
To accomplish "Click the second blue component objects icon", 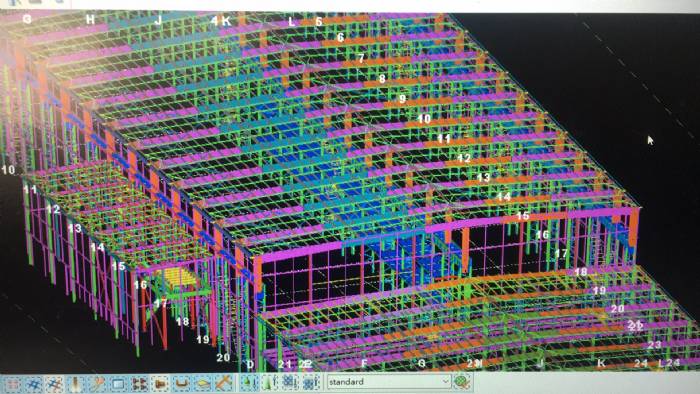I will (310, 382).
